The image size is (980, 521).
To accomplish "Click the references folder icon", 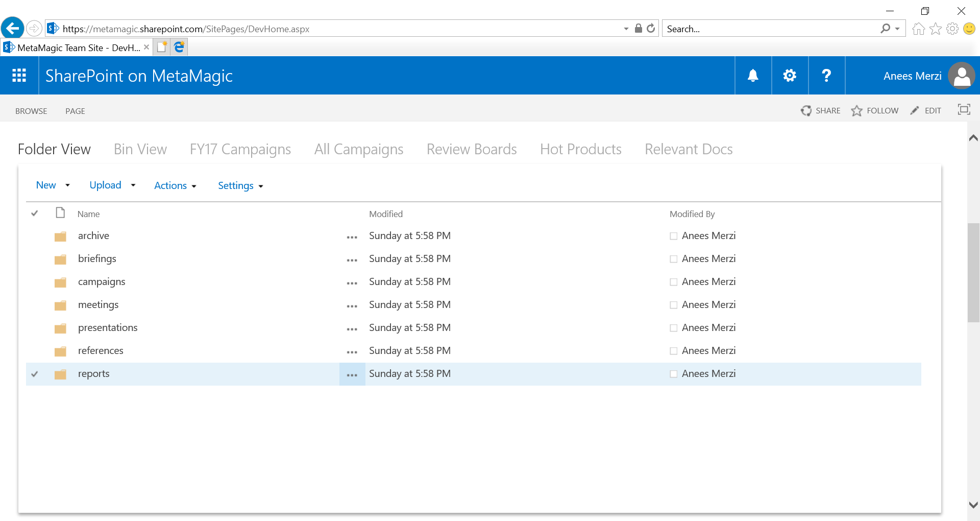I will (61, 351).
